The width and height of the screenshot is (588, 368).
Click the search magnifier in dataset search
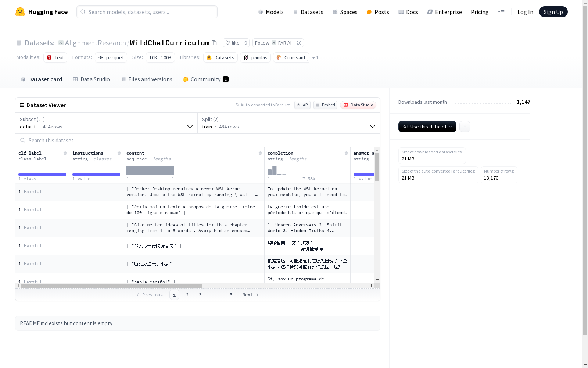[23, 140]
